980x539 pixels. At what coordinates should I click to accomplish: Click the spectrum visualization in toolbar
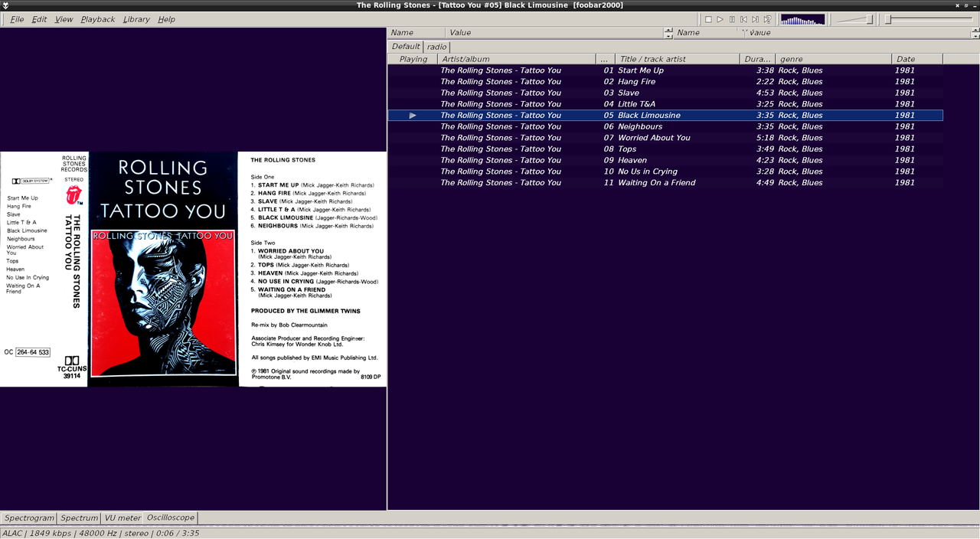(802, 19)
